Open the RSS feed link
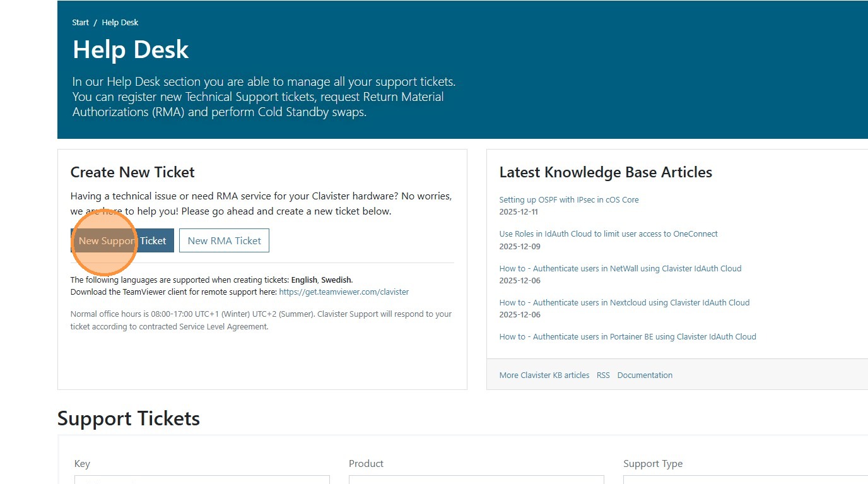The height and width of the screenshot is (484, 868). point(603,375)
